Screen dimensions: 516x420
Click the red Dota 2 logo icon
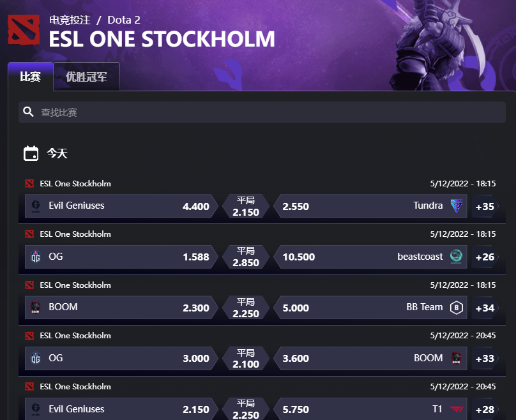point(24,29)
